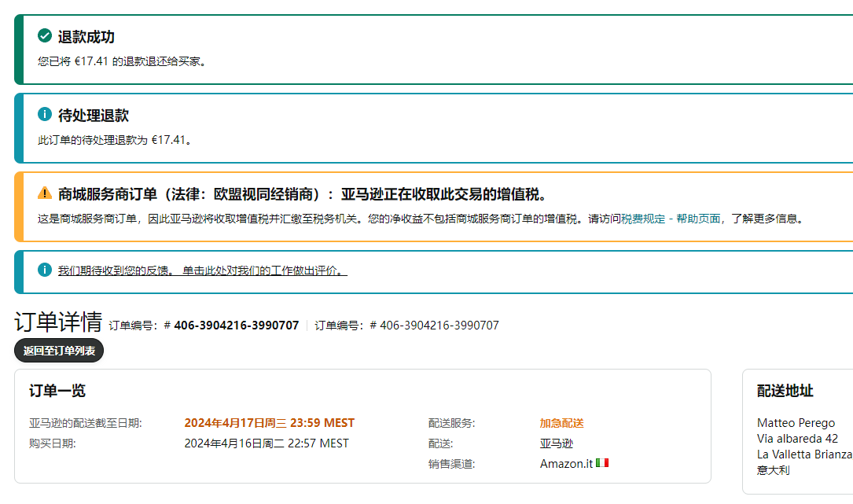Click the green checkmark icon beside 退款成功
This screenshot has width=853, height=504.
coord(45,36)
